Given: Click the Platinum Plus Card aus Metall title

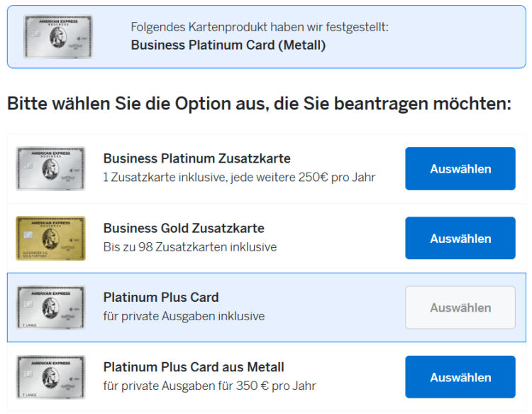Looking at the screenshot, I should [194, 367].
